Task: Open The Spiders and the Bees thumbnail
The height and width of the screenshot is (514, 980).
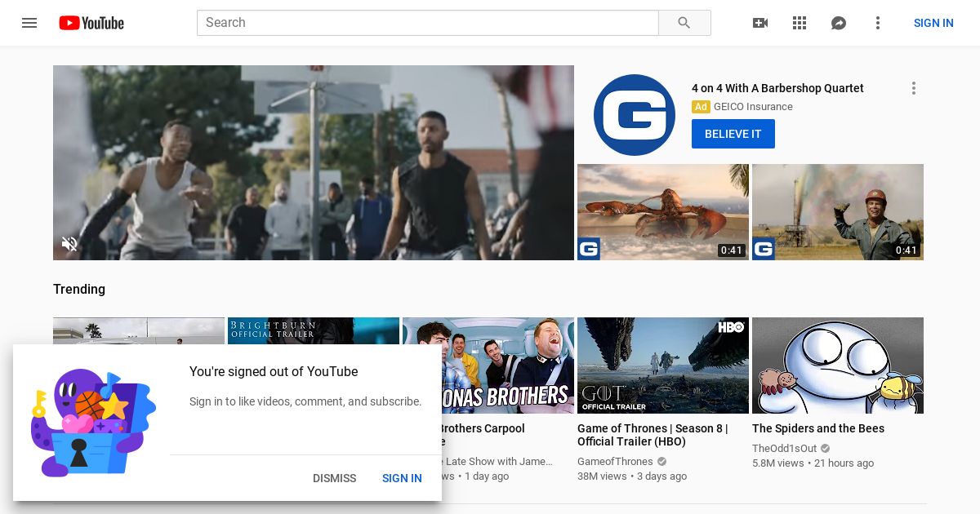Action: pos(838,366)
